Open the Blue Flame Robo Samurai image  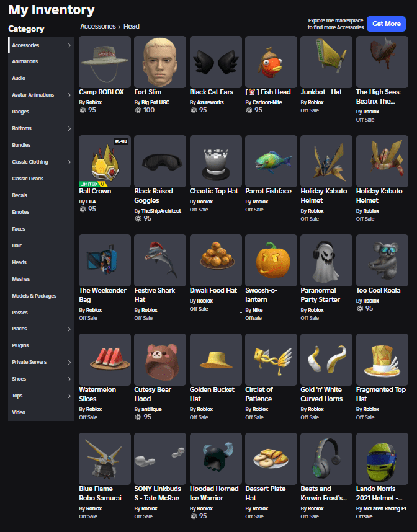(105, 459)
